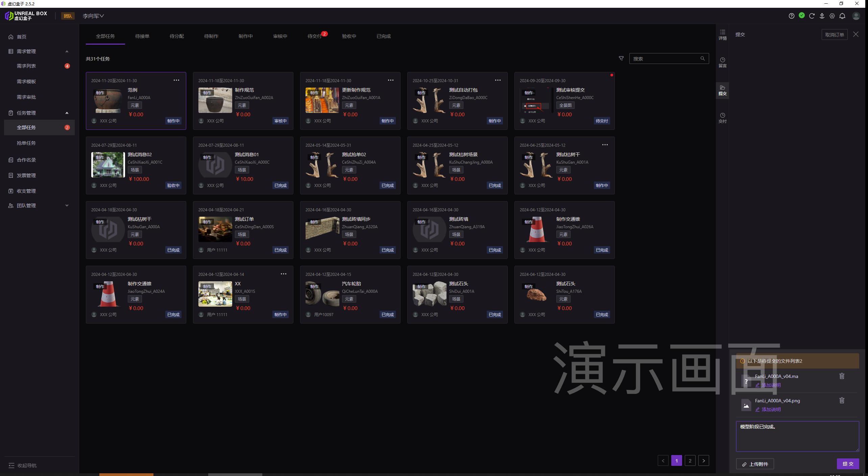Add description for FanLi_A000A_v04.png

[768, 409]
